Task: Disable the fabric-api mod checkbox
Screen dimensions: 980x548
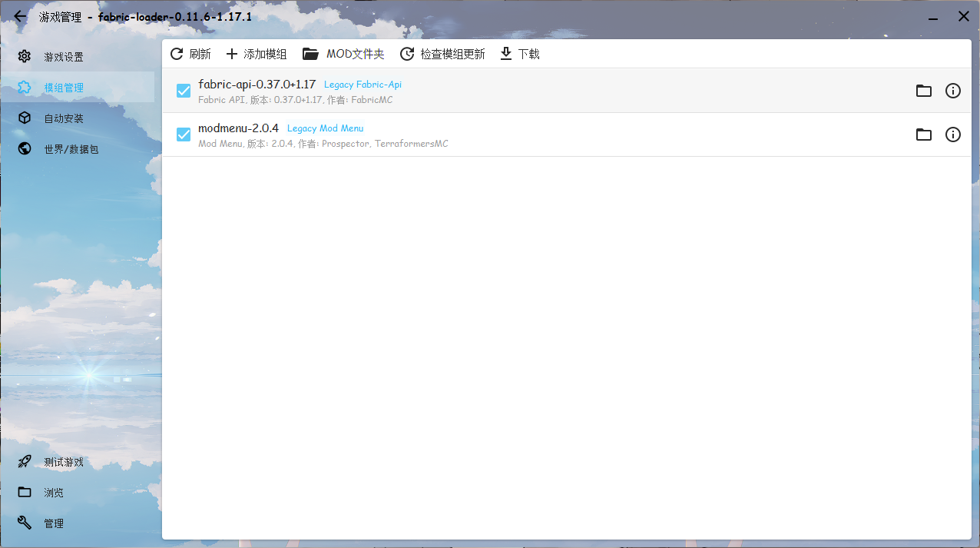Action: tap(183, 90)
